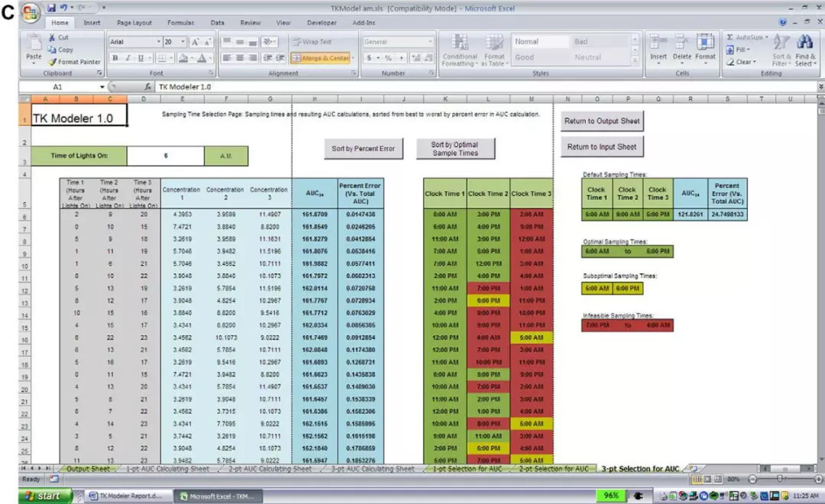Toggle Bold formatting
Viewport: 825px width, 504px height.
(x=115, y=58)
